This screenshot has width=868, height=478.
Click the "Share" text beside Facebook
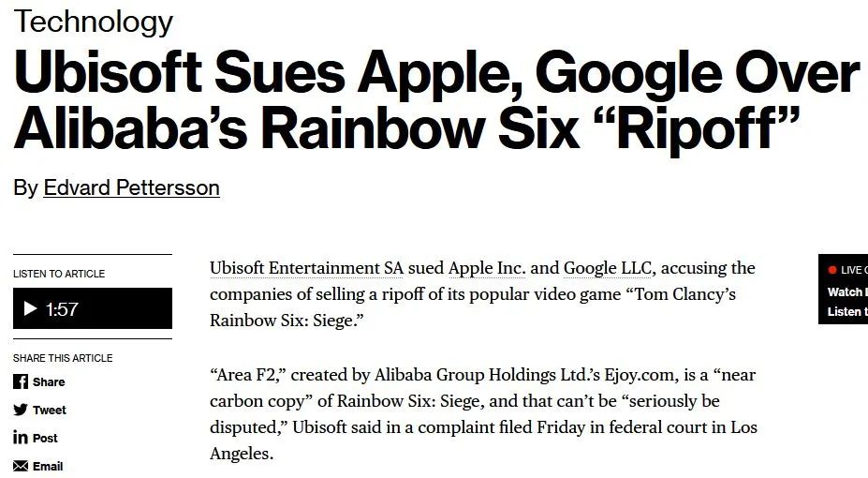49,381
